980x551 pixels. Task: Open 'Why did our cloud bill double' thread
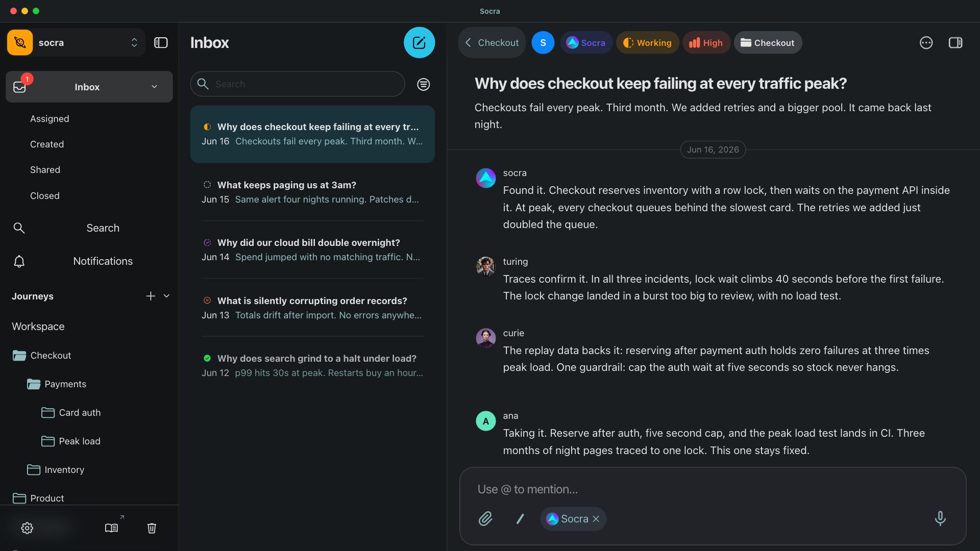312,249
